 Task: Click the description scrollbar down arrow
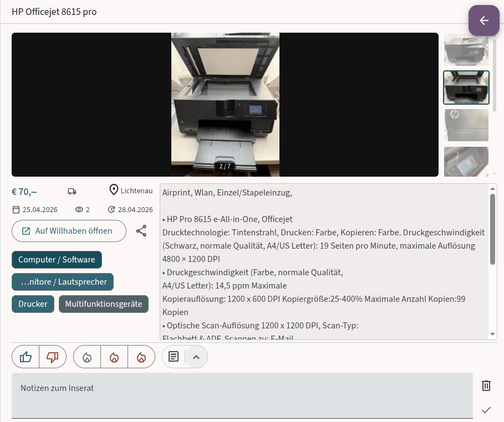pos(492,334)
